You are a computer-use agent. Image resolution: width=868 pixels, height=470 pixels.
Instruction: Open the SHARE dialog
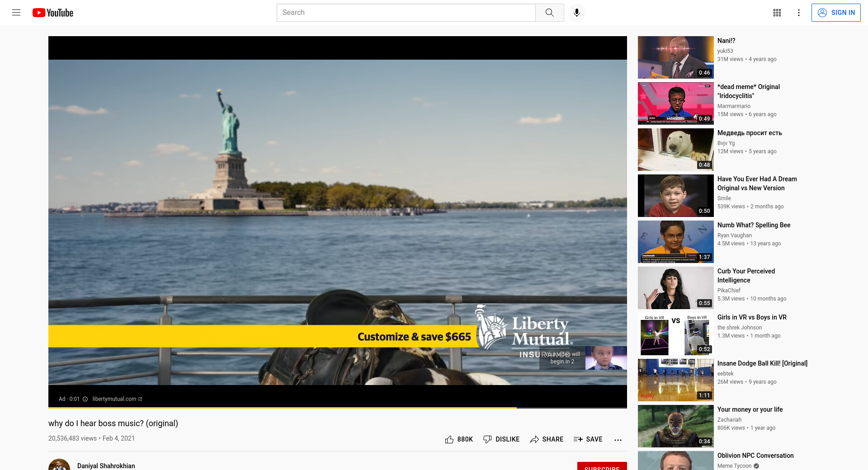547,439
